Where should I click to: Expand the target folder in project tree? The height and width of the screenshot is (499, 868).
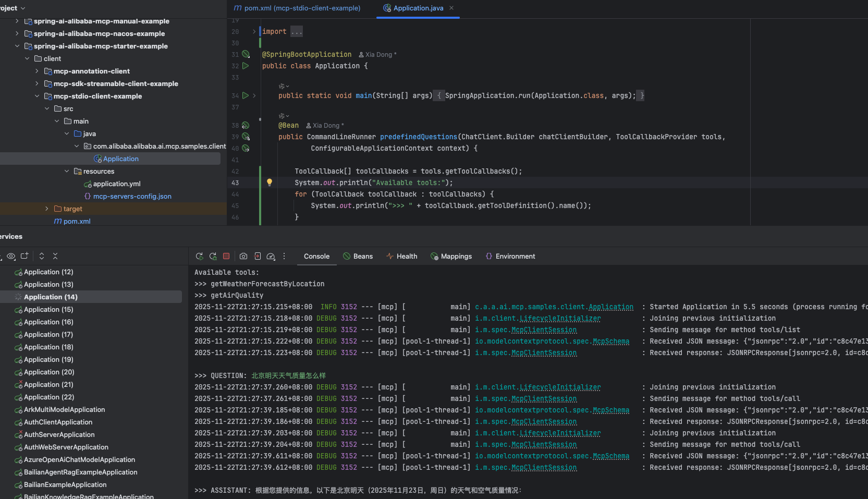coord(47,209)
